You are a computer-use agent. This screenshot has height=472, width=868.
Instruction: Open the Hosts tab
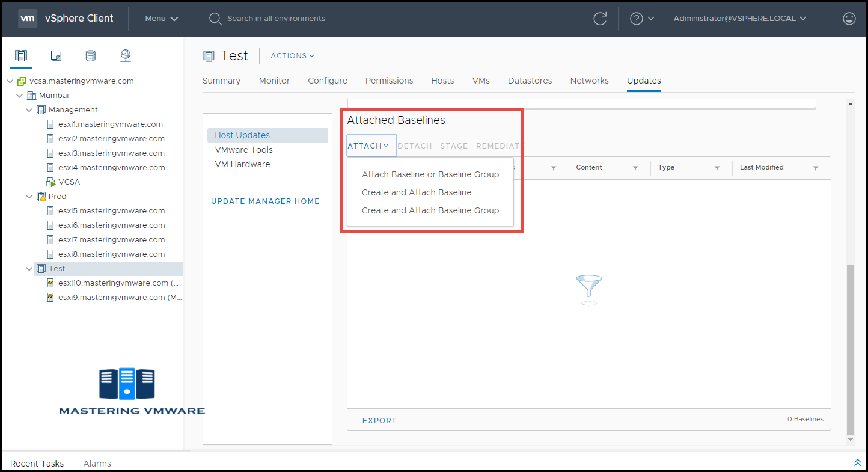pos(442,81)
